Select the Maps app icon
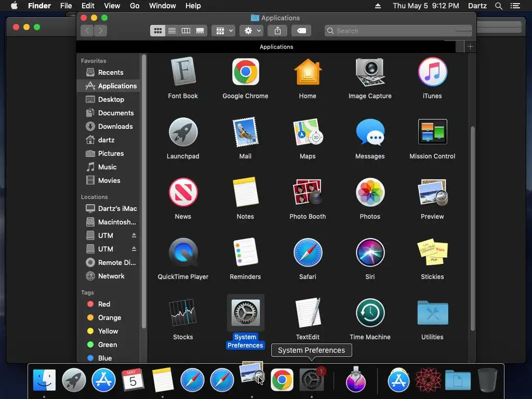The height and width of the screenshot is (399, 532). point(308,132)
